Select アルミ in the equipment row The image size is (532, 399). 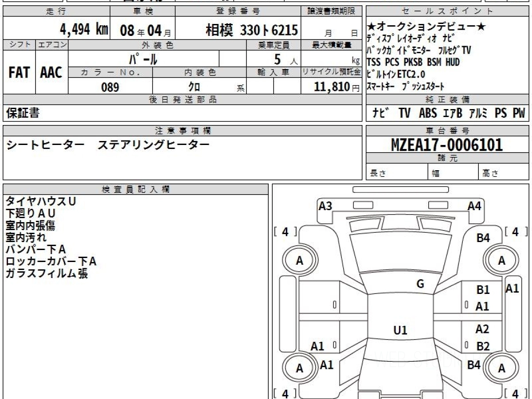point(477,113)
